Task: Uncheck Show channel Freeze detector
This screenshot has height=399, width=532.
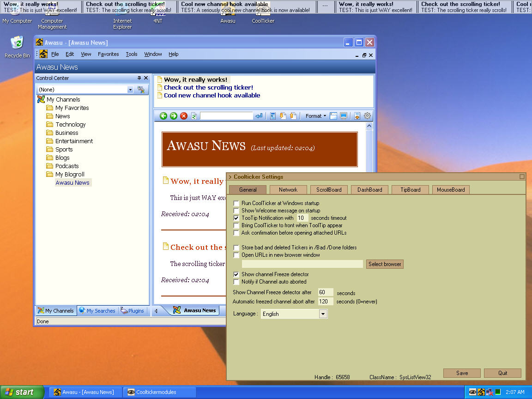Action: pos(236,274)
